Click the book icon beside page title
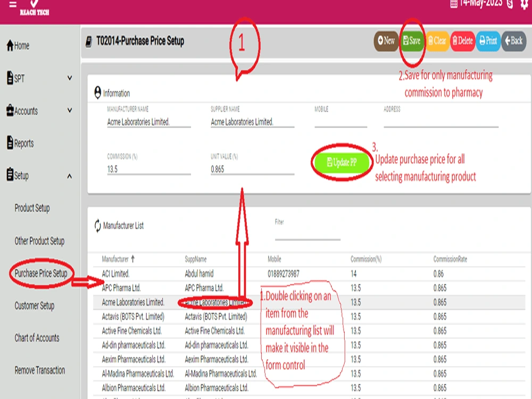The width and height of the screenshot is (532, 399). point(89,41)
